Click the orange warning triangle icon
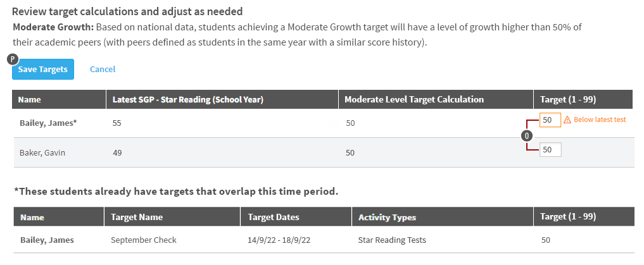 tap(567, 120)
